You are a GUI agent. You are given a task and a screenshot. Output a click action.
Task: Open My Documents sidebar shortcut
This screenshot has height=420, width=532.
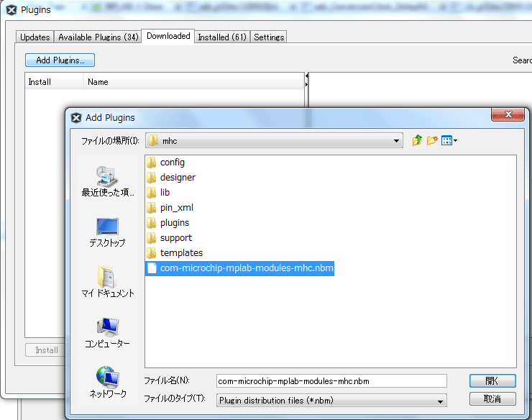click(107, 282)
